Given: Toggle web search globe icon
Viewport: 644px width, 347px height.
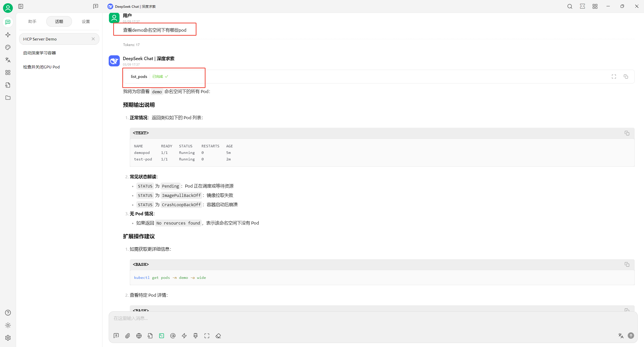Looking at the screenshot, I should (139, 336).
